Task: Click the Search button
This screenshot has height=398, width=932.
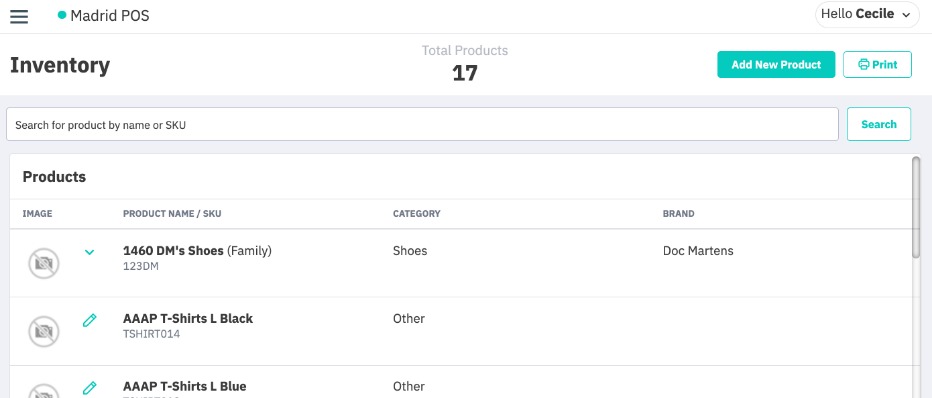Action: coord(879,124)
